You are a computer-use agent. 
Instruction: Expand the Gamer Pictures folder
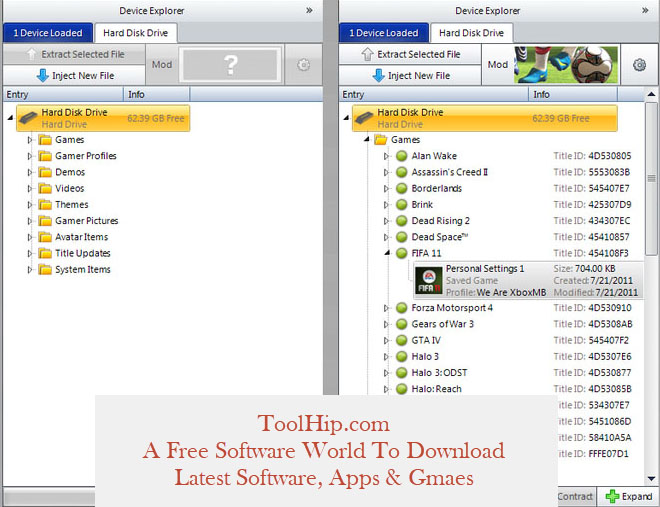click(29, 221)
